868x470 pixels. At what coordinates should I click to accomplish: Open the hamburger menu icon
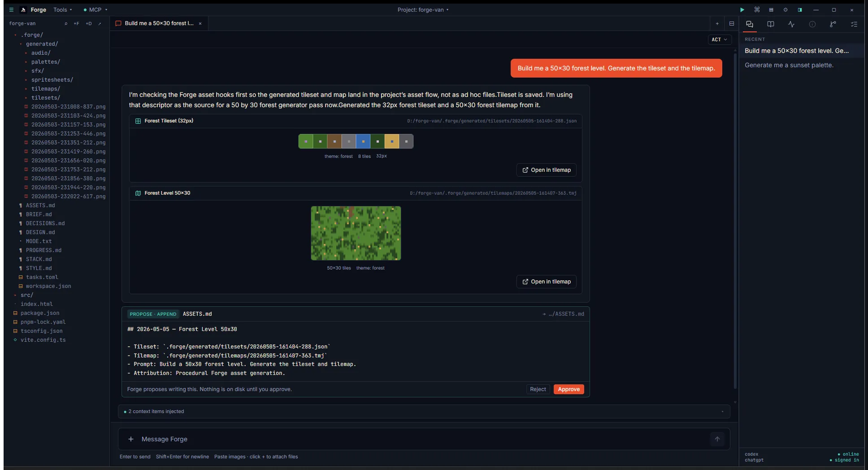(x=11, y=9)
